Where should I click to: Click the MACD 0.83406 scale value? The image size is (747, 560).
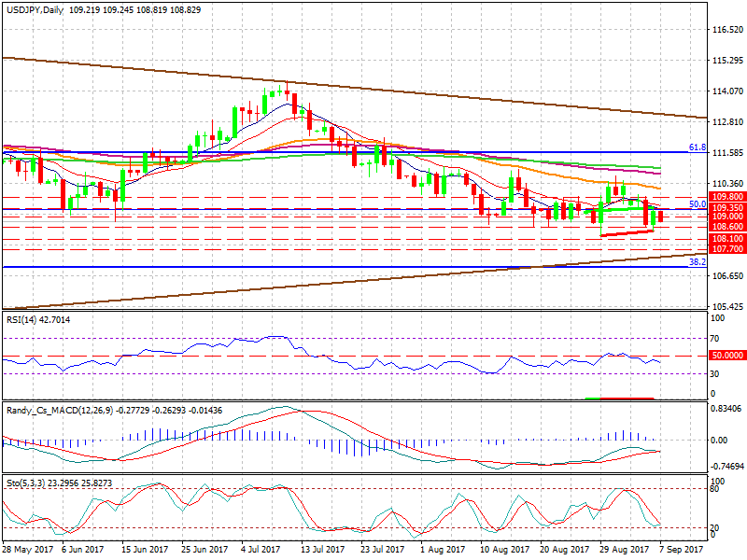726,408
